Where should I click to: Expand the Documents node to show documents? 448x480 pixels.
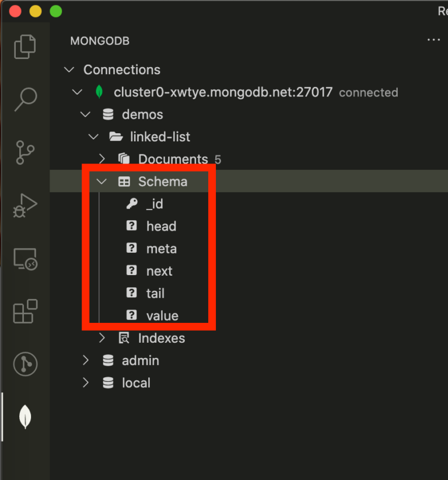(101, 159)
